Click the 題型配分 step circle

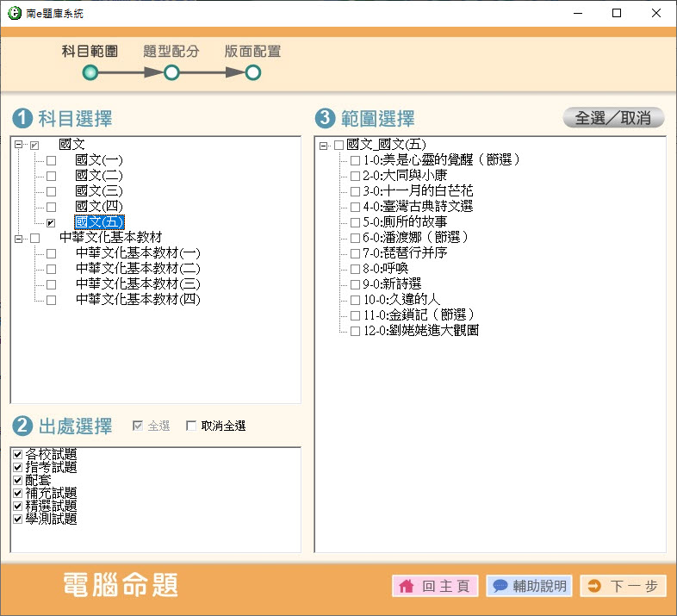coord(171,73)
